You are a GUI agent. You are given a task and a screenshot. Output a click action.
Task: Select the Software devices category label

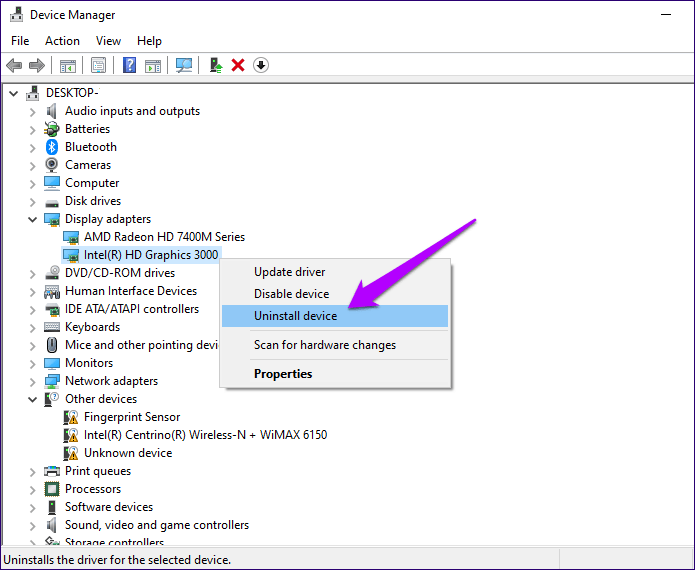point(109,507)
